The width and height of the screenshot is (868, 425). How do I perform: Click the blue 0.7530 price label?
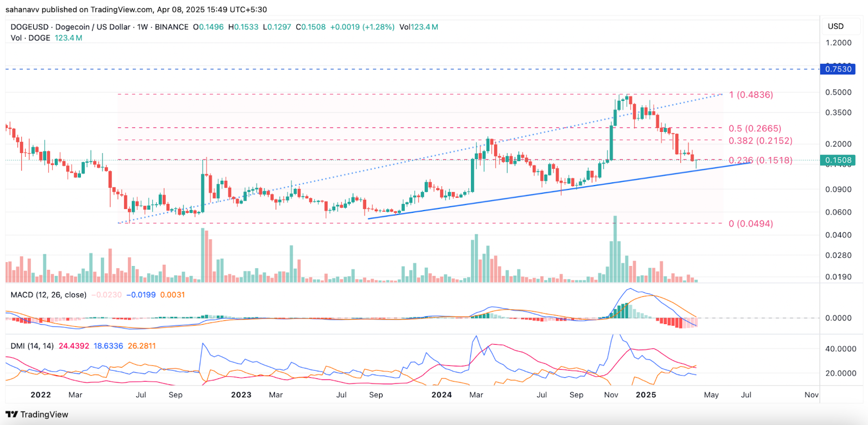[x=838, y=69]
